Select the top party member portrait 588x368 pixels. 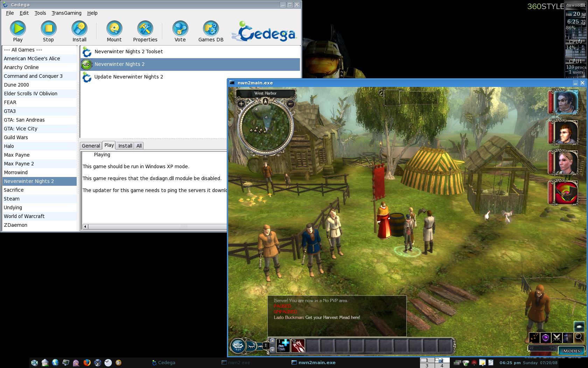coord(566,102)
